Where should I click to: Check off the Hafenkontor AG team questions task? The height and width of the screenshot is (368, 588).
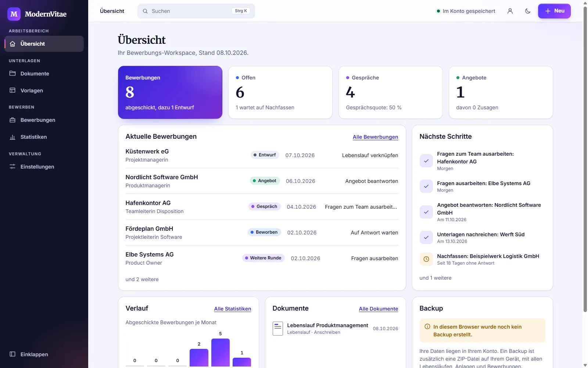coord(426,161)
